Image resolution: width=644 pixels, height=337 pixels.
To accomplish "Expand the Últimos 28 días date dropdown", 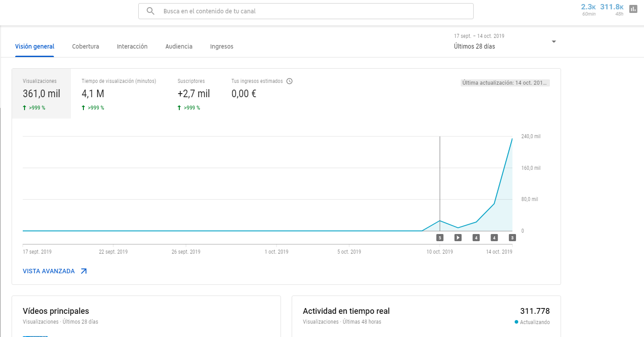I will pos(553,42).
